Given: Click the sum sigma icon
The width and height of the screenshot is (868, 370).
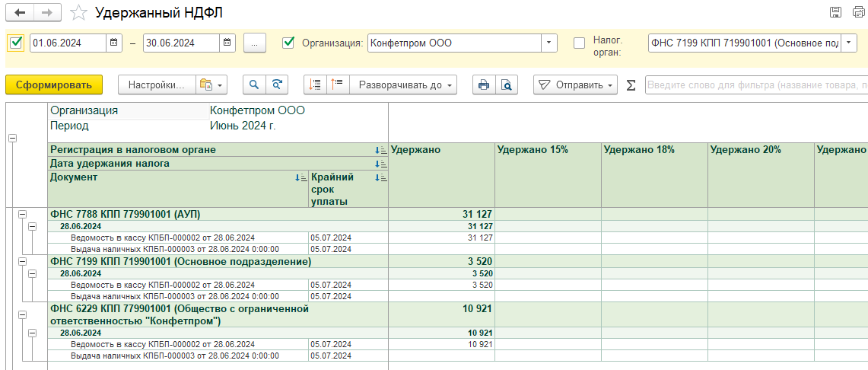Looking at the screenshot, I should pyautogui.click(x=631, y=85).
